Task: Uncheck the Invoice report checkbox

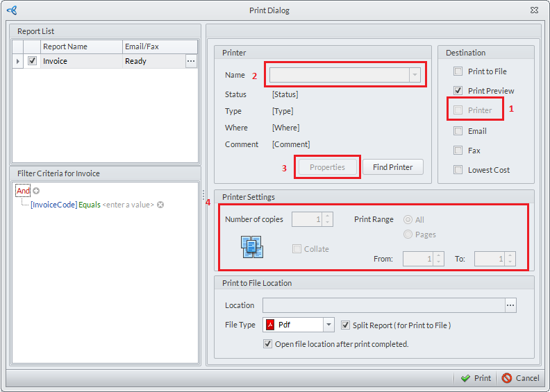Action: (32, 61)
